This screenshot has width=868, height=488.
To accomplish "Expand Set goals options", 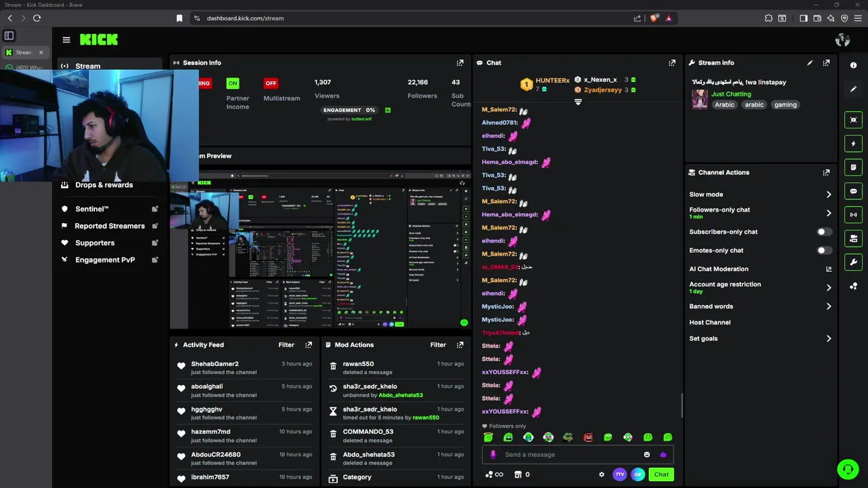I will [x=829, y=338].
